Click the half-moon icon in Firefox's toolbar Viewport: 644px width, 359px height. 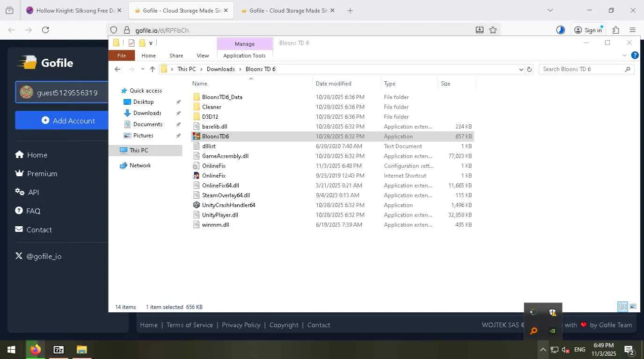(560, 30)
